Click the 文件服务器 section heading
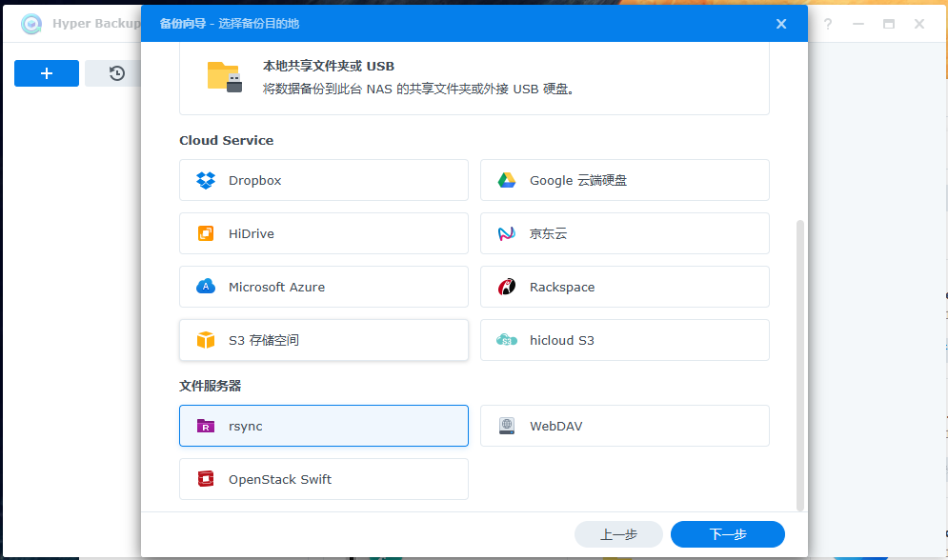The image size is (948, 560). [210, 386]
